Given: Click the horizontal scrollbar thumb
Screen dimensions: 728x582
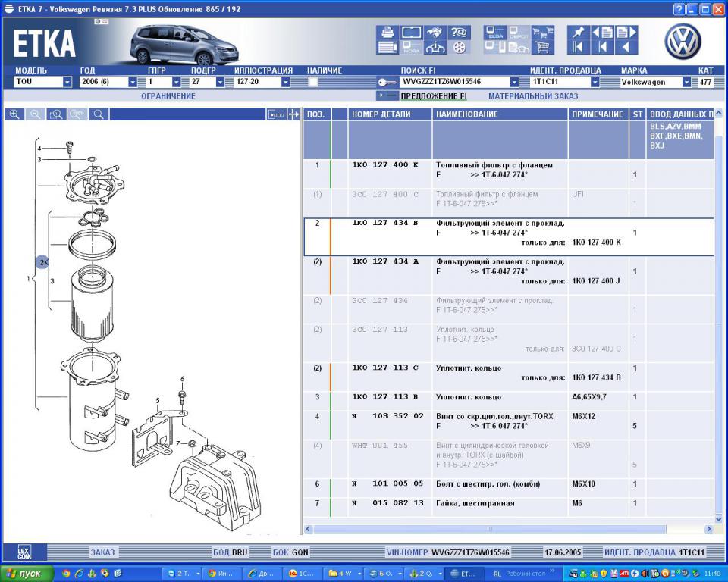Looking at the screenshot, I should coord(490,529).
